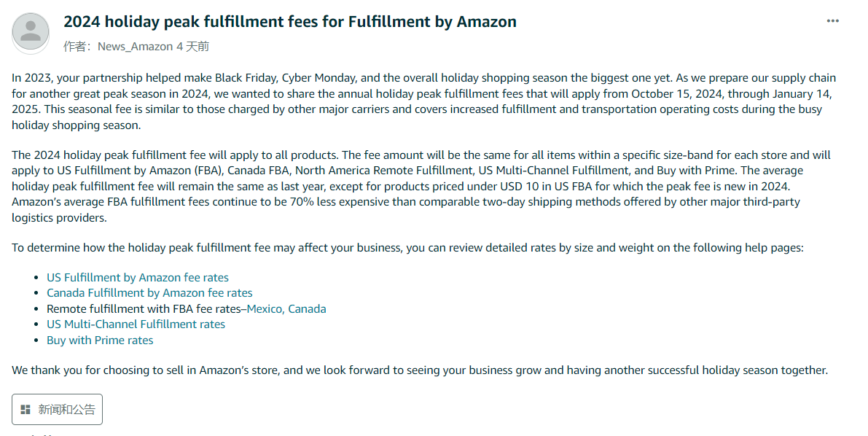Open the three-dots more options menu

pos(832,21)
